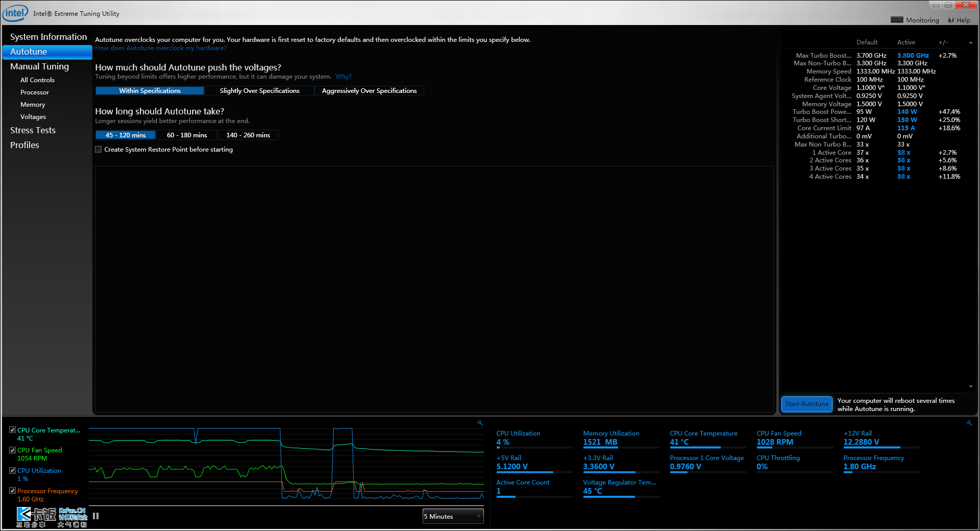
Task: Toggle CPU Core Temperature graph checkbox
Action: pyautogui.click(x=12, y=430)
